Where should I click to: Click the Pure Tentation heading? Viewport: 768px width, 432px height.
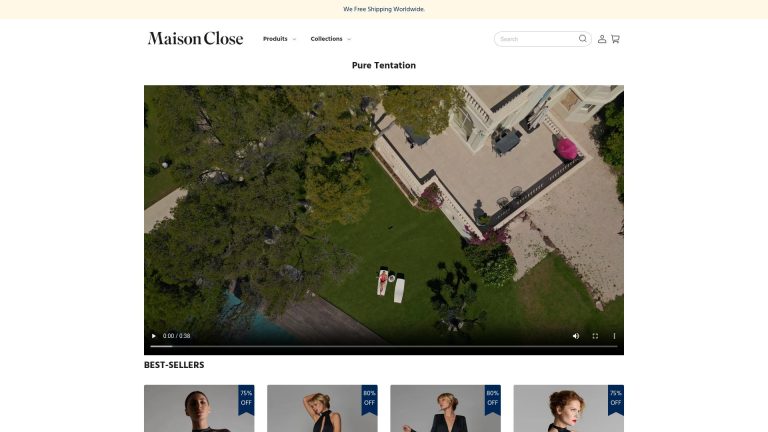coord(384,66)
